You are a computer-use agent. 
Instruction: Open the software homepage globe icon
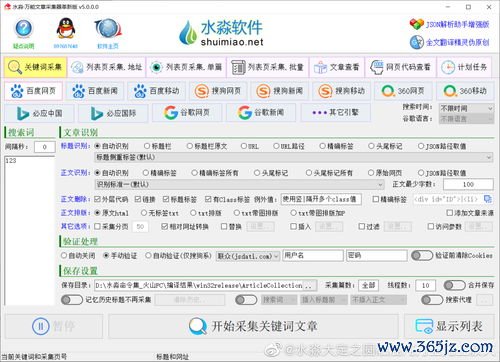point(108,29)
